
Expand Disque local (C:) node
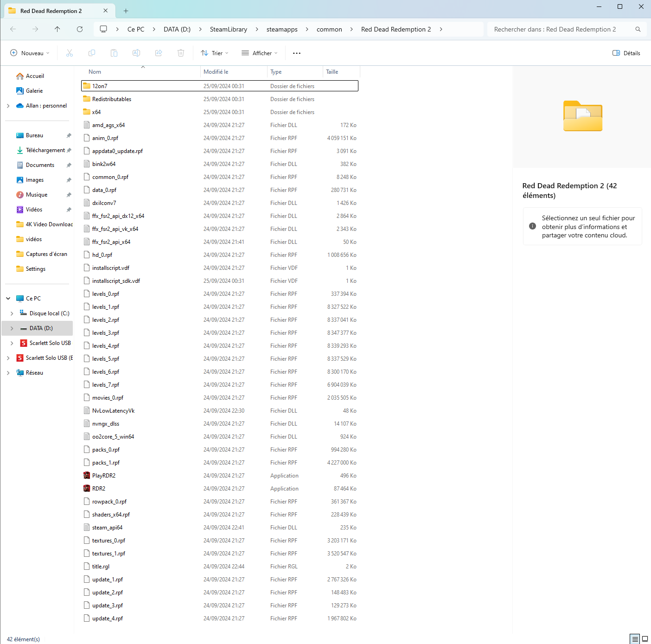[12, 313]
